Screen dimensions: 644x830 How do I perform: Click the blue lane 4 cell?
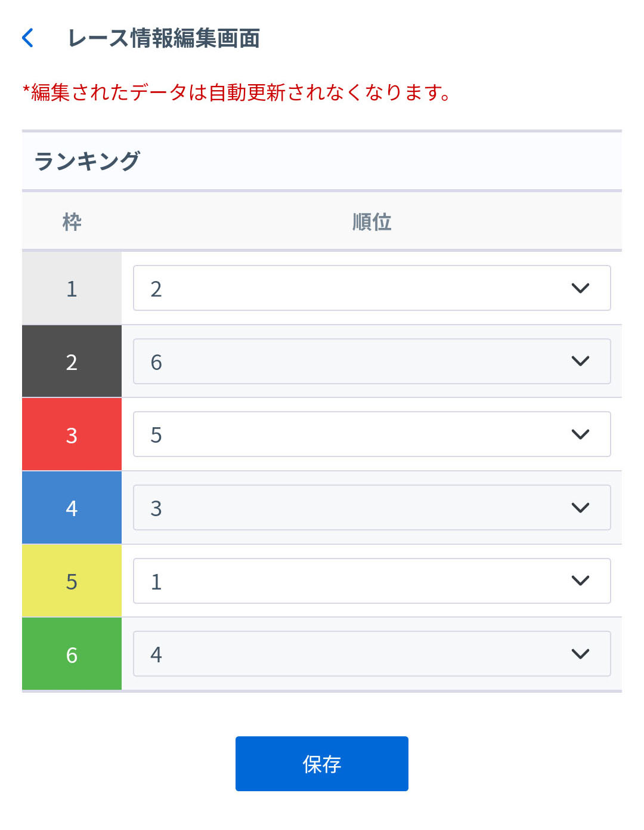click(72, 508)
